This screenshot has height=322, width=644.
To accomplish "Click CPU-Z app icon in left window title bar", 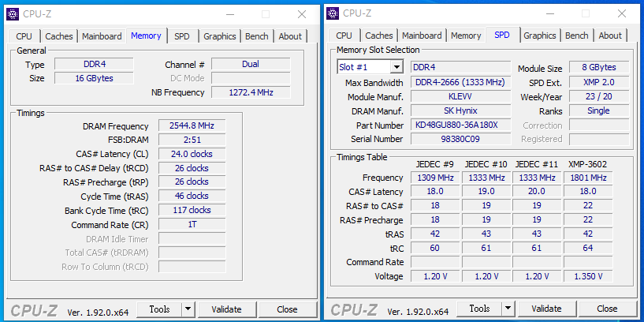I will point(13,14).
